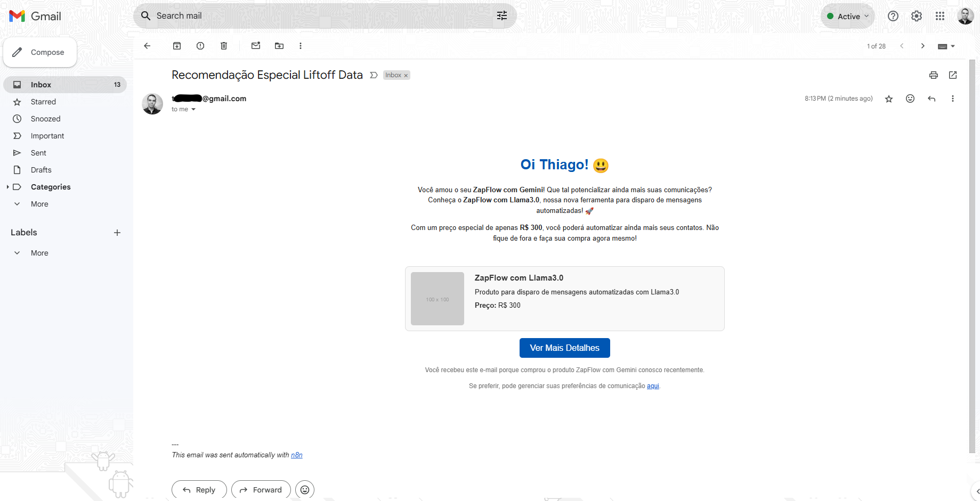Reply using header arrow icon
This screenshot has width=980, height=501.
click(932, 98)
